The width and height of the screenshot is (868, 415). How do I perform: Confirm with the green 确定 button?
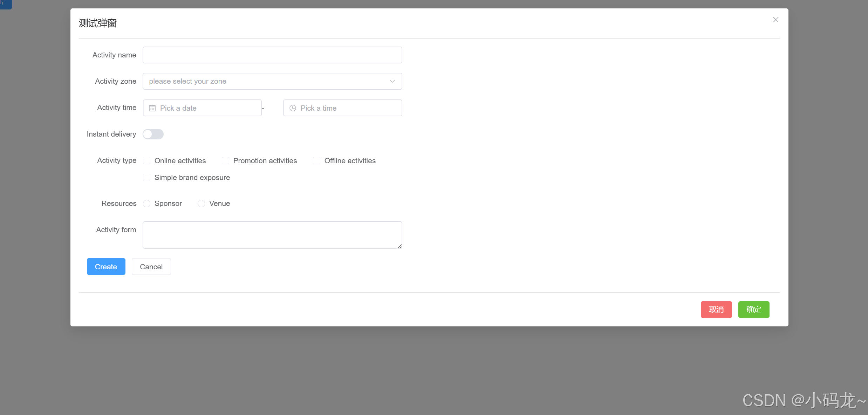coord(753,310)
